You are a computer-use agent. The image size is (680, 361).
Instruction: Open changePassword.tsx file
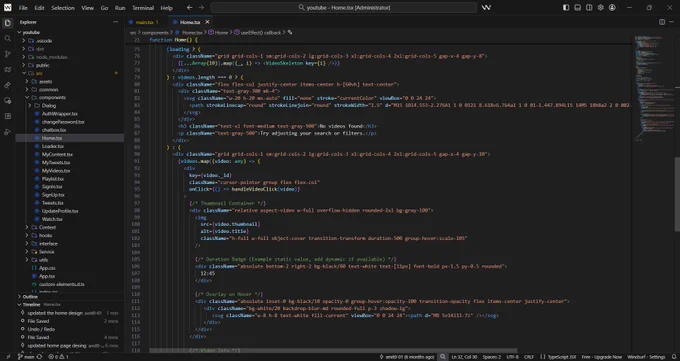tap(63, 122)
